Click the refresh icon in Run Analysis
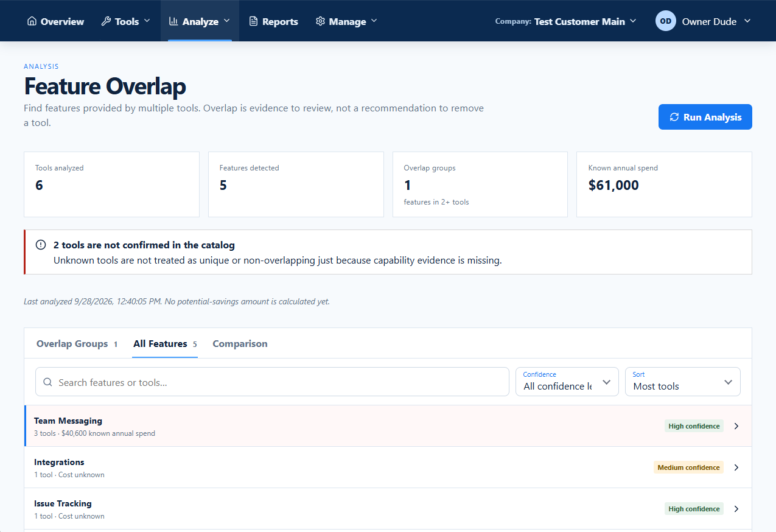This screenshot has height=532, width=776. [674, 117]
